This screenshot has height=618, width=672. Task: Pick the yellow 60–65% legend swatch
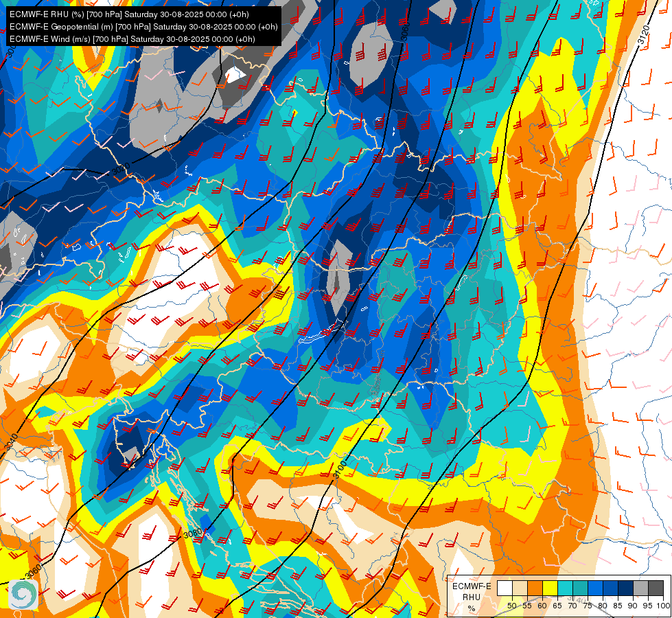[x=550, y=588]
